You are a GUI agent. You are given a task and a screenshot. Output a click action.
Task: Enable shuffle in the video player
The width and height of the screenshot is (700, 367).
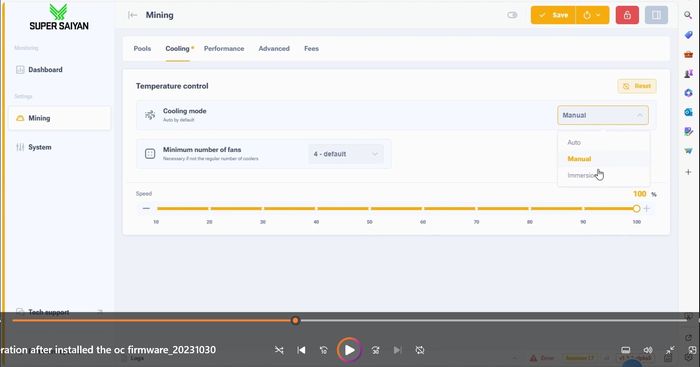(x=279, y=350)
